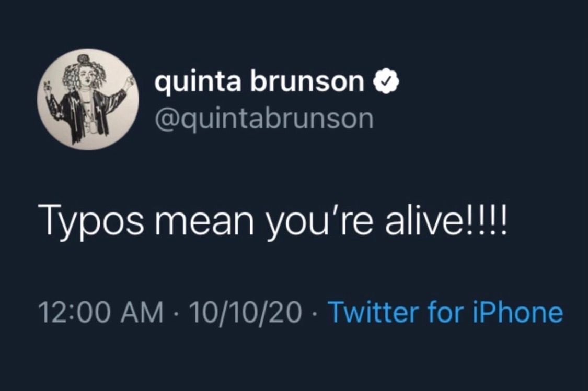The width and height of the screenshot is (588, 391).
Task: Click the word "Twitter" in the source label
Action: (x=372, y=313)
